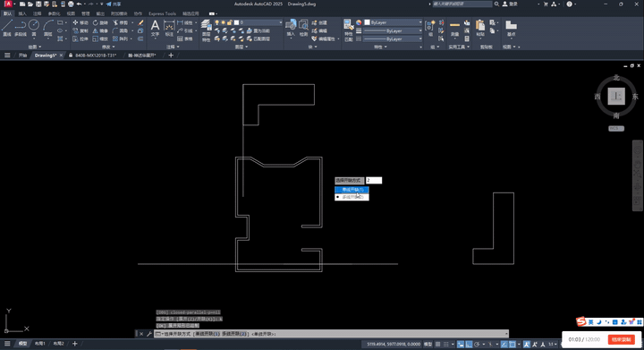Switch to the Express Tools ribbon tab
Viewport: 644px width, 350px height.
pyautogui.click(x=162, y=13)
